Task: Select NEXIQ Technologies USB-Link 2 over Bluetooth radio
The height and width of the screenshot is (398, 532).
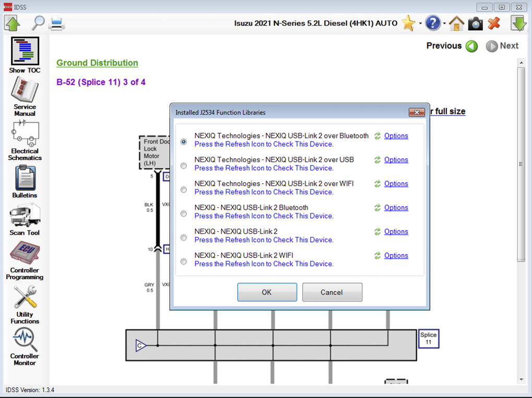Action: coord(184,142)
